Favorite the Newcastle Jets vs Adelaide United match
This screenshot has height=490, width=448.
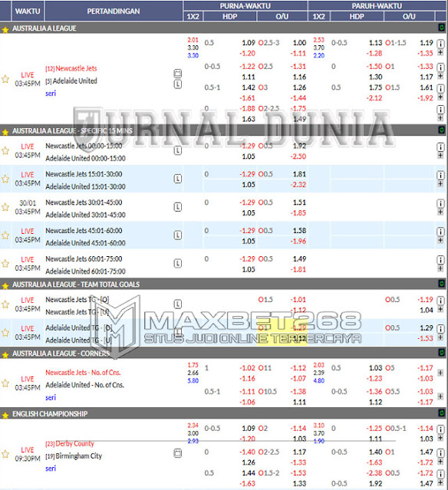point(5,79)
